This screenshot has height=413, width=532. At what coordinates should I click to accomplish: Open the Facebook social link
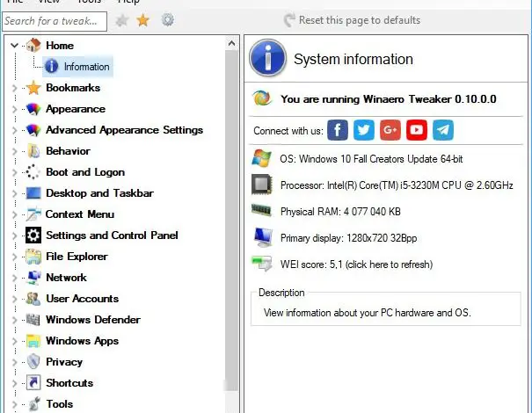tap(338, 130)
